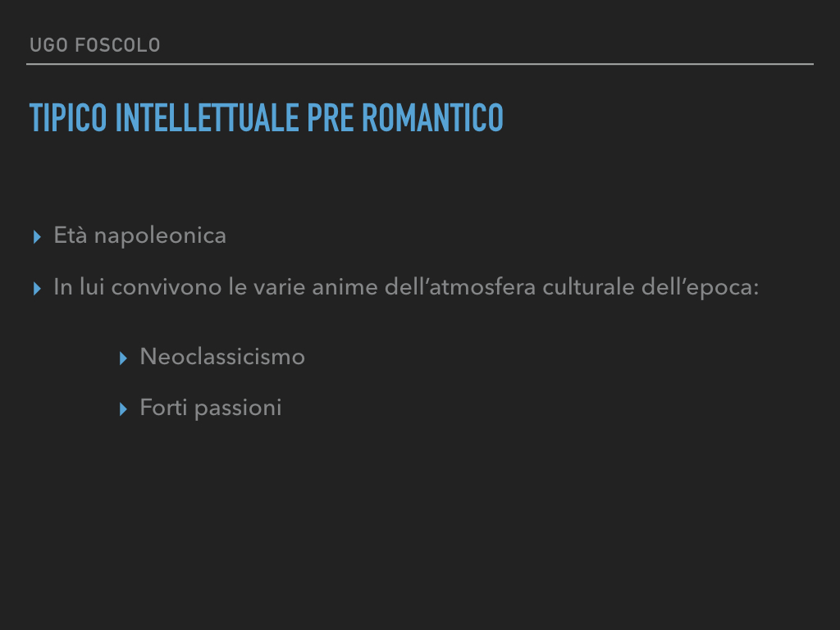840x630 pixels.
Task: Click the word INTELLETTUALE in the blue title
Action: click(208, 118)
